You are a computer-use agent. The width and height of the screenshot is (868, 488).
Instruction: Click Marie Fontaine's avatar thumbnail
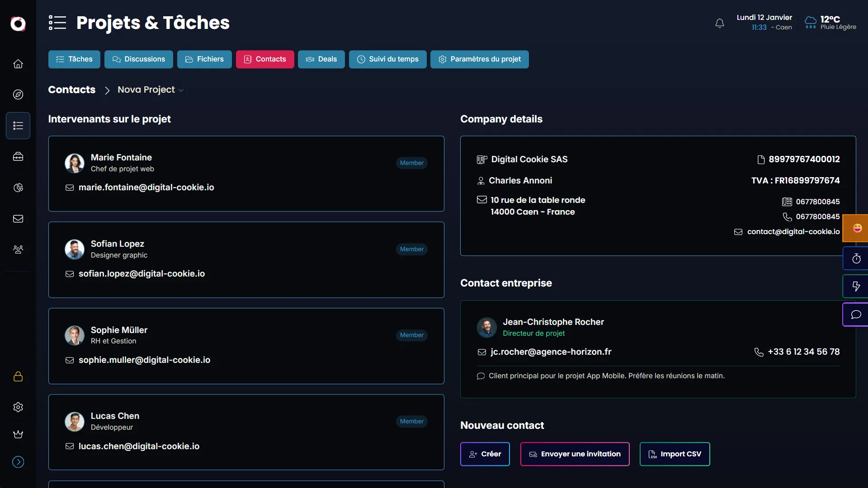coord(75,163)
